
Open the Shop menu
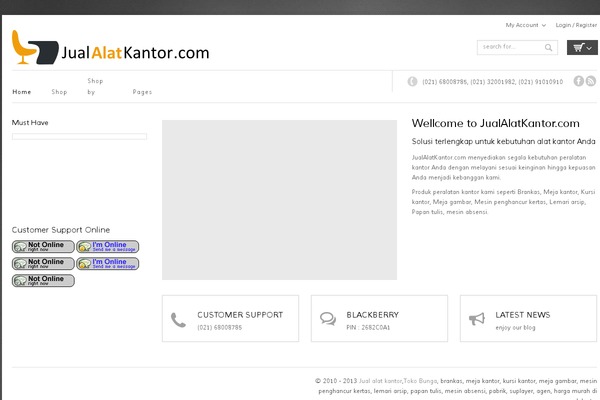(x=59, y=92)
